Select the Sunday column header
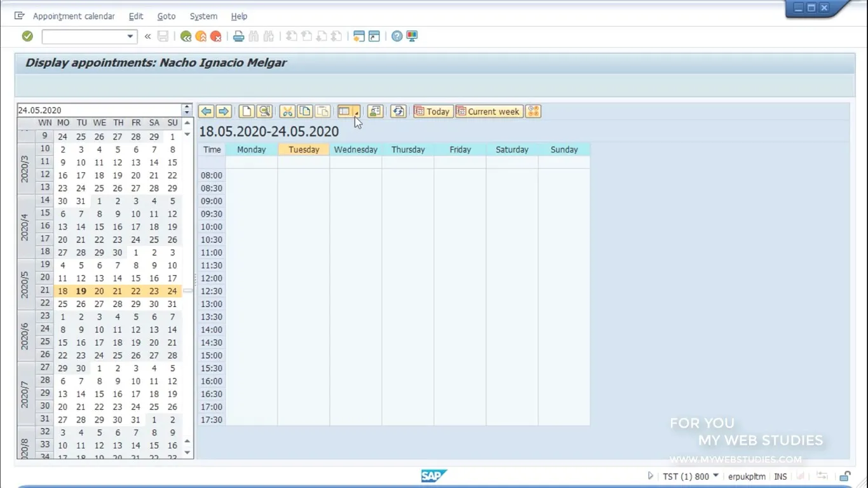Viewport: 868px width, 488px height. pyautogui.click(x=564, y=149)
